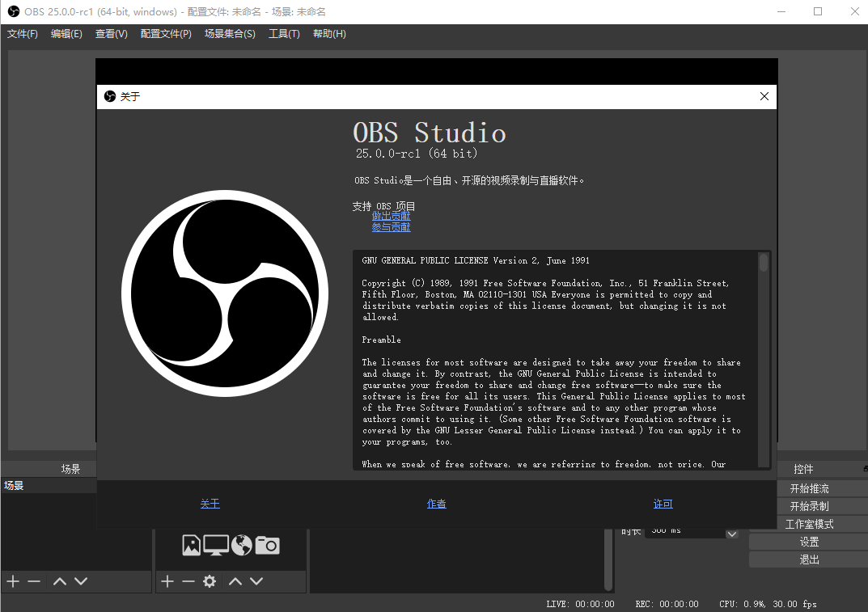Open the 场景集合(S) menu

click(x=230, y=34)
